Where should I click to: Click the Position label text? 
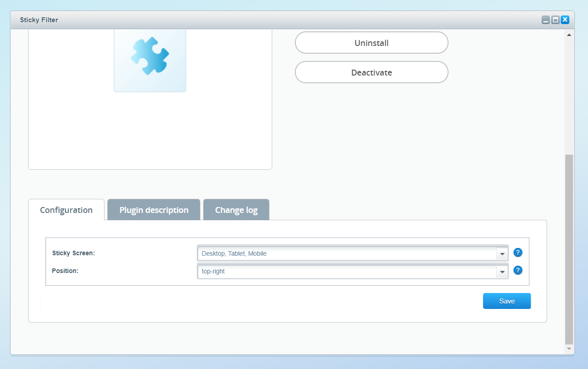pos(65,271)
